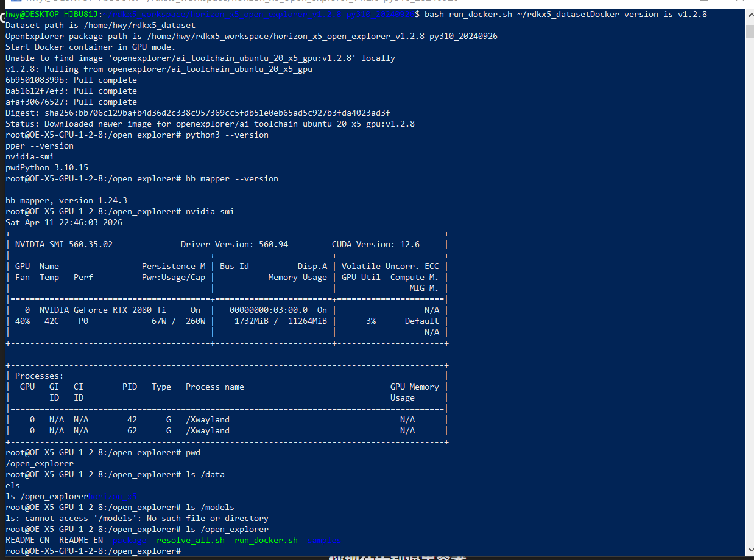The image size is (754, 560).
Task: Click the 'hb_mapper --version' command after the prompt
Action: (232, 178)
